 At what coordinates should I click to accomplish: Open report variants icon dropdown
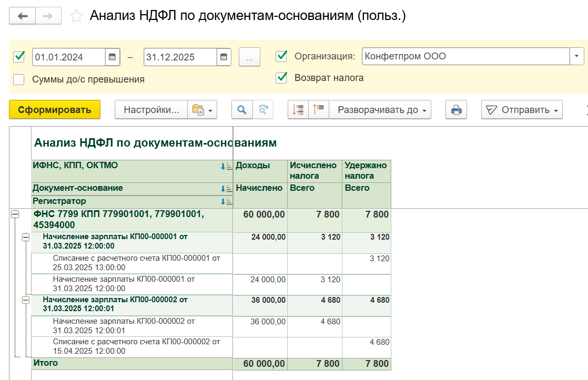click(202, 110)
